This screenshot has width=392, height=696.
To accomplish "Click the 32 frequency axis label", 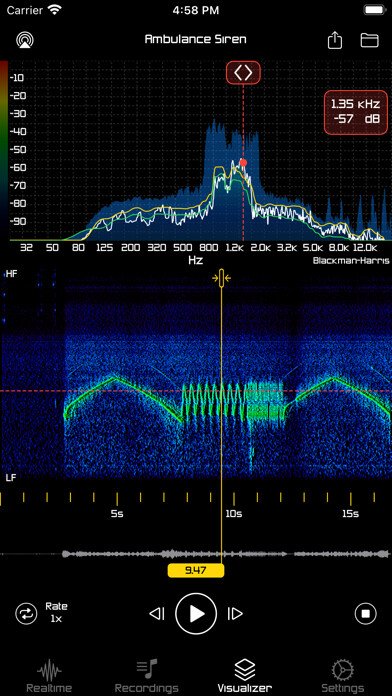I will (26, 248).
